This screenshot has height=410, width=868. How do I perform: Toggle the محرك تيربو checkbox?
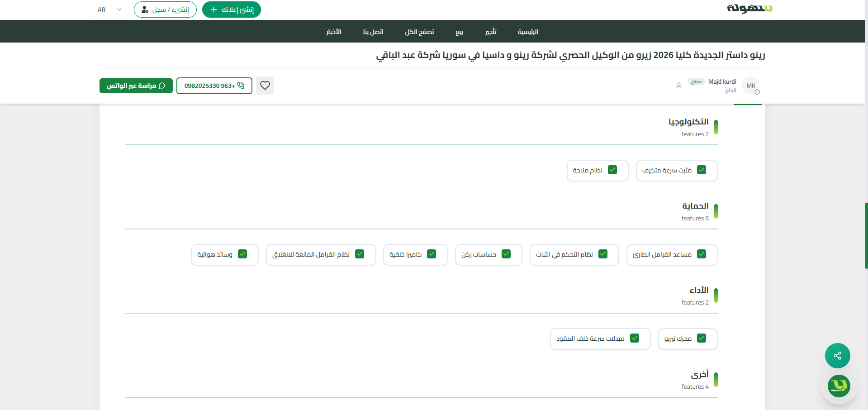click(702, 338)
